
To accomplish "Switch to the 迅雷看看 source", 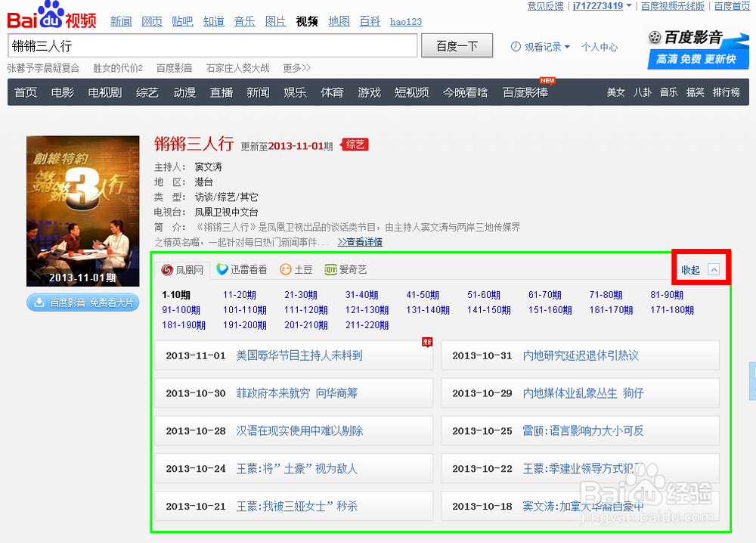I will click(x=240, y=268).
